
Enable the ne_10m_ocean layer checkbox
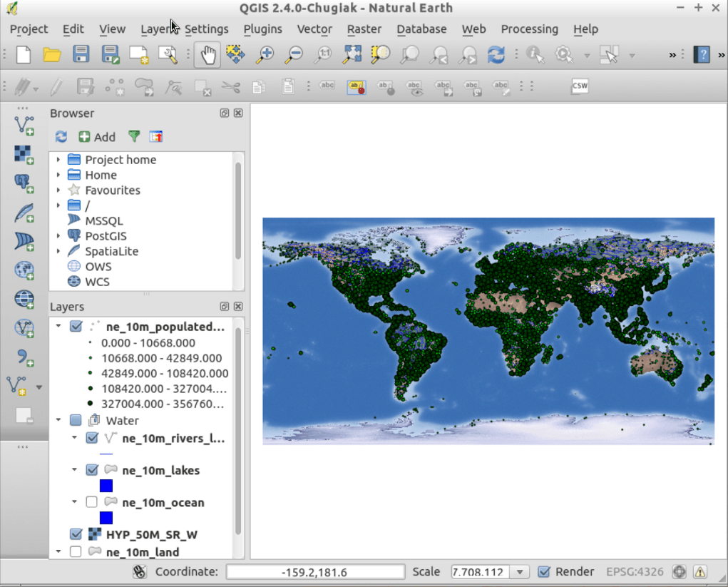tap(92, 502)
